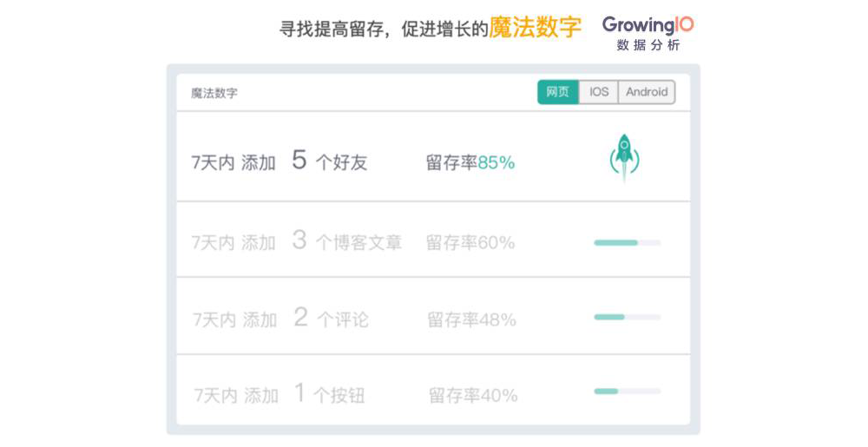Click the GrowingIO logo

point(648,25)
